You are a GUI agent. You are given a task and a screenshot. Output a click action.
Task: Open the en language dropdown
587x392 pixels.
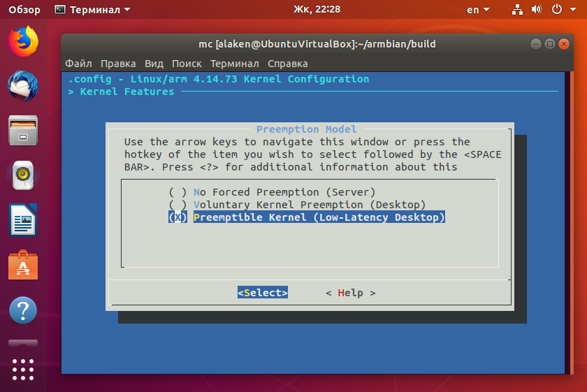coord(478,9)
